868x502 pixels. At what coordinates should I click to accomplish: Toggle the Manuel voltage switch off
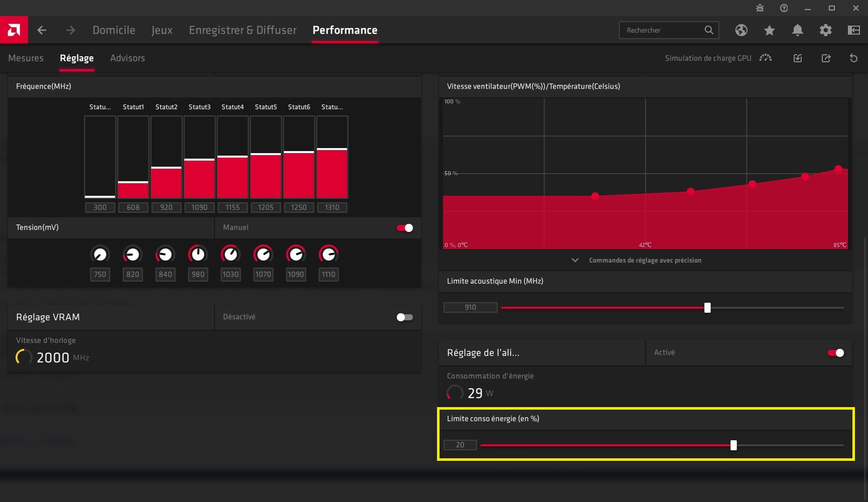click(405, 228)
